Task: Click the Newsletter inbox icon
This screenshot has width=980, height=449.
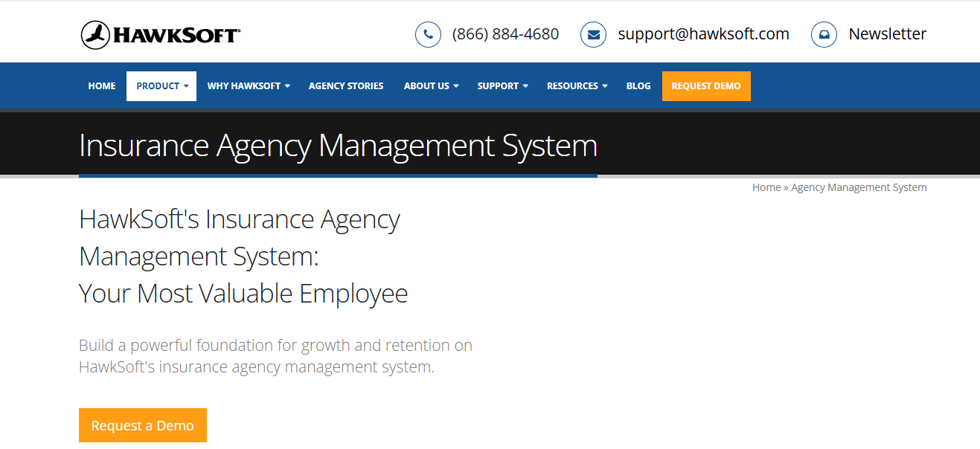Action: coord(824,34)
